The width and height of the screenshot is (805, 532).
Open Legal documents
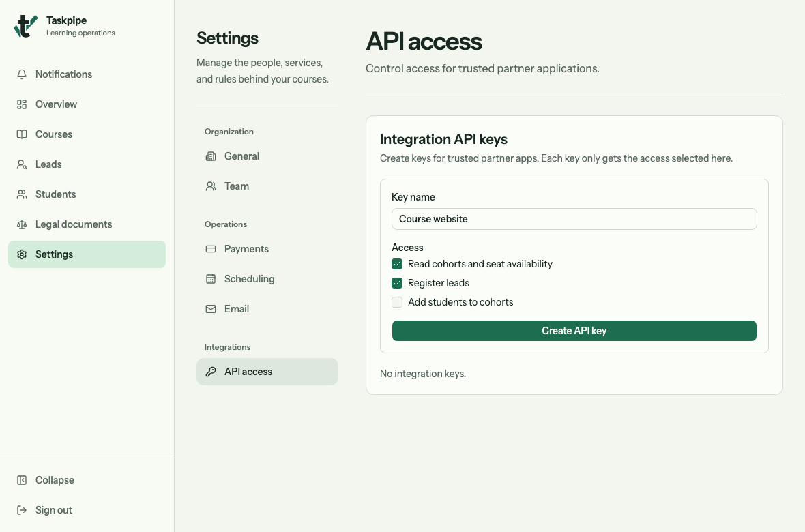[87, 224]
